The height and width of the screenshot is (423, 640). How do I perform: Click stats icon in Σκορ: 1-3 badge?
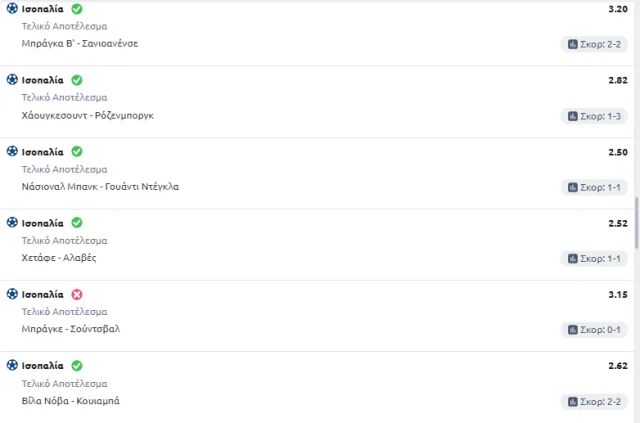click(573, 116)
